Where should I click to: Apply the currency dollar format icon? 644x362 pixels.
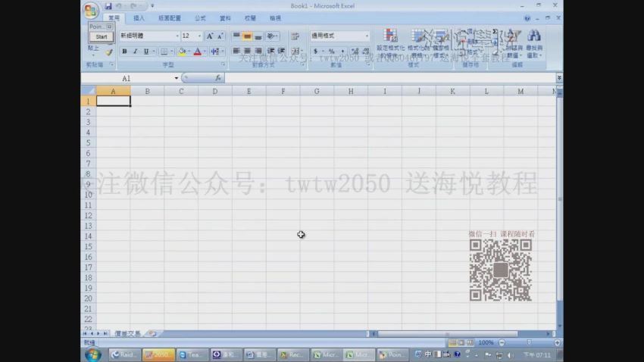315,51
